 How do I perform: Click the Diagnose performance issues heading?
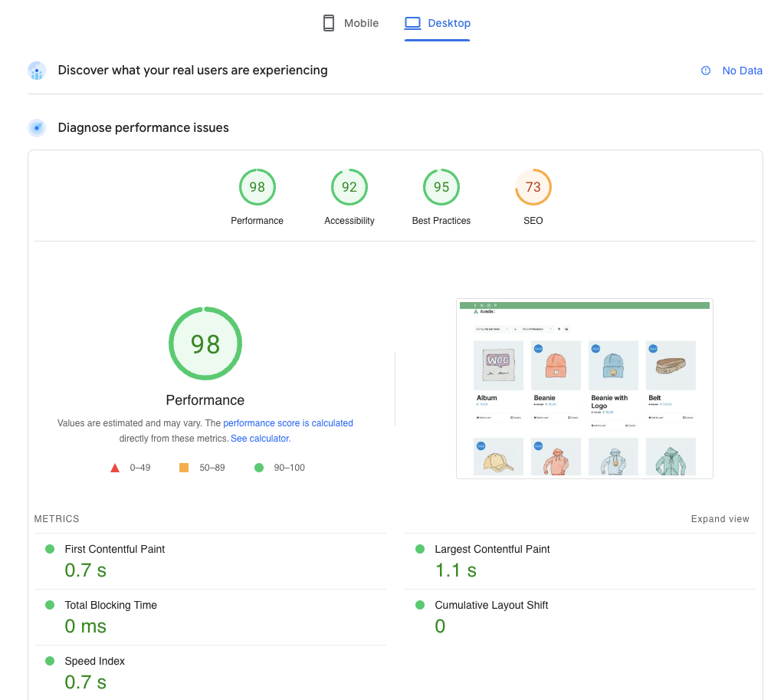point(143,127)
